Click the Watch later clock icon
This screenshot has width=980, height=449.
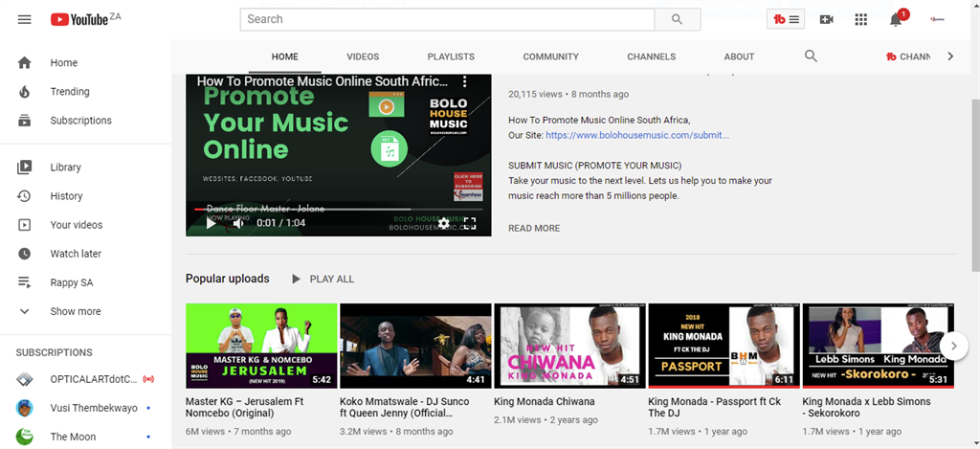click(24, 254)
